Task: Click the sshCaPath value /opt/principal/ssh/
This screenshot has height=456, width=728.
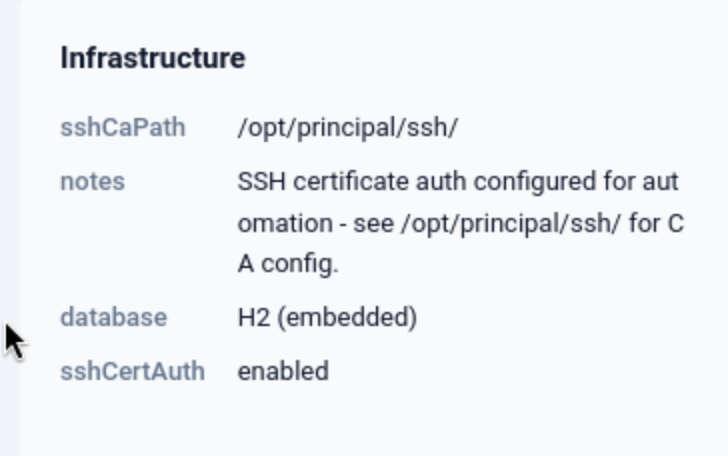Action: pos(347,128)
